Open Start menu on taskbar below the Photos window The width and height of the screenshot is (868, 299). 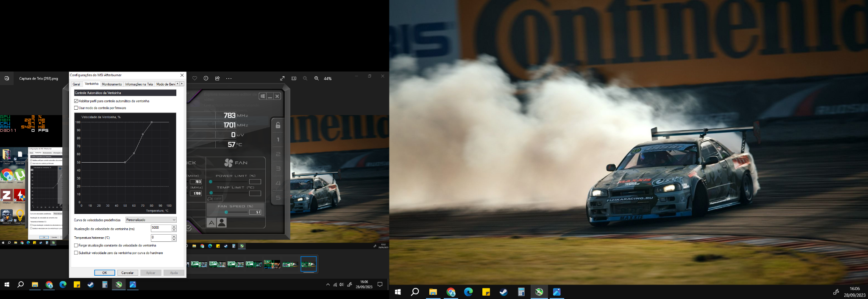tap(7, 285)
